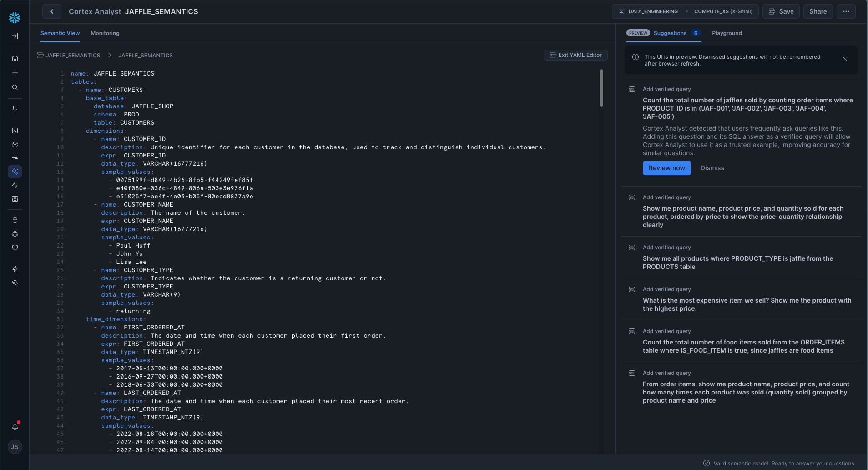Click second JAFFLE_SEMANTICS breadcrumb after the chevron
868x470 pixels.
[x=146, y=56]
